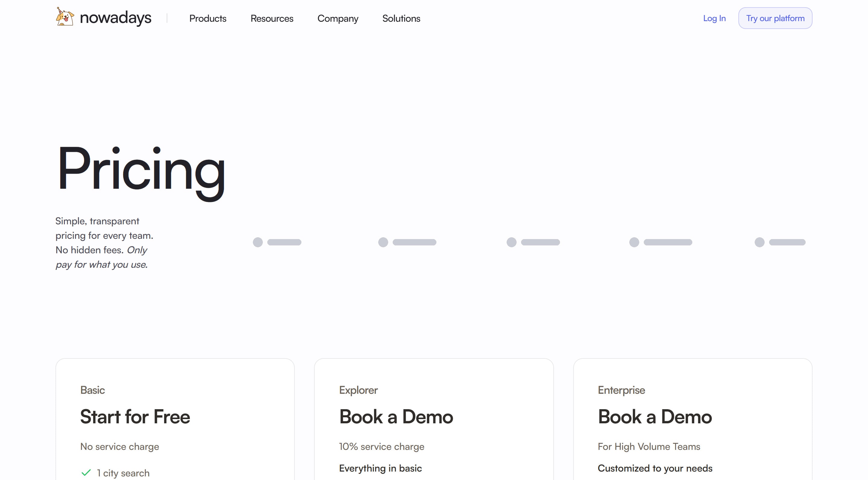Click the 1 city search feature text
868x480 pixels.
tap(123, 473)
